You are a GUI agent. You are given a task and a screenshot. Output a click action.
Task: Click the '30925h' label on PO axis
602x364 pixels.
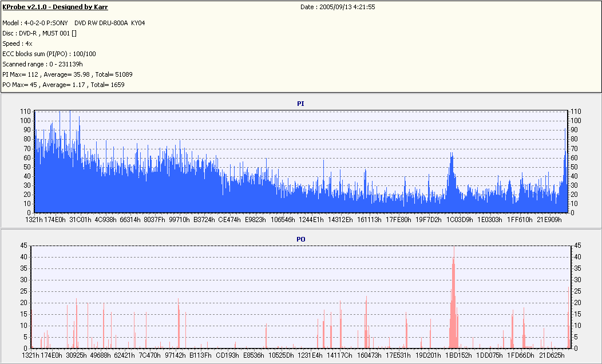pos(76,355)
